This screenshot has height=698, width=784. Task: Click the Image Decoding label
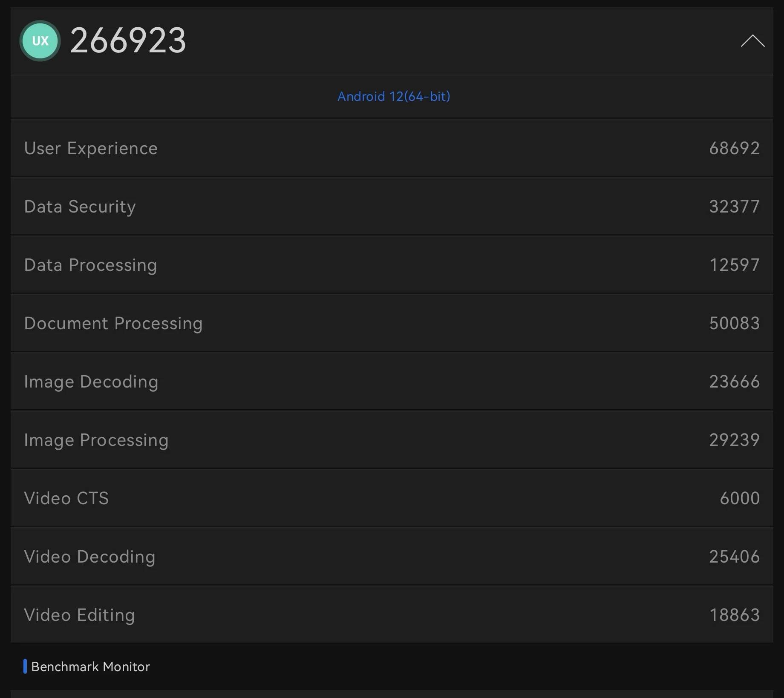[91, 382]
